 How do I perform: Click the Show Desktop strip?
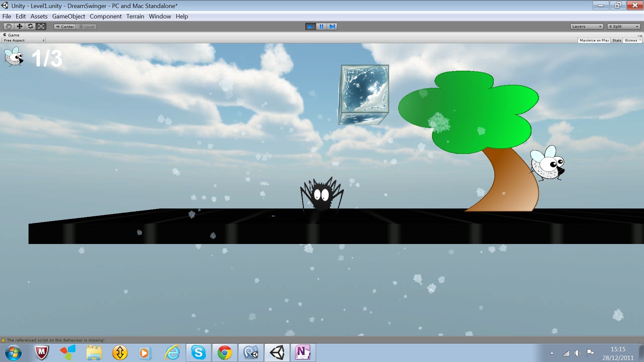pos(641,353)
